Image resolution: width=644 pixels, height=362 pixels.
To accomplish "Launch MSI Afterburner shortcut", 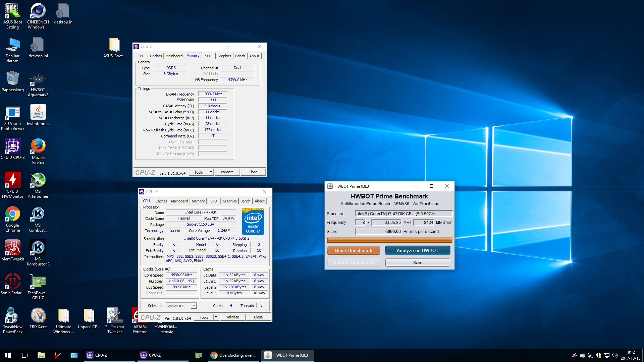I will point(38,185).
